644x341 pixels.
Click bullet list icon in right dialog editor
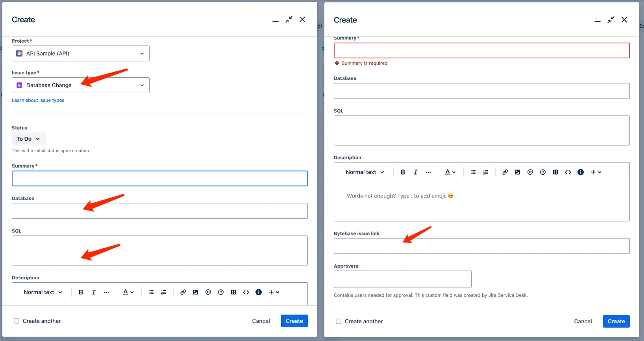[x=473, y=172]
